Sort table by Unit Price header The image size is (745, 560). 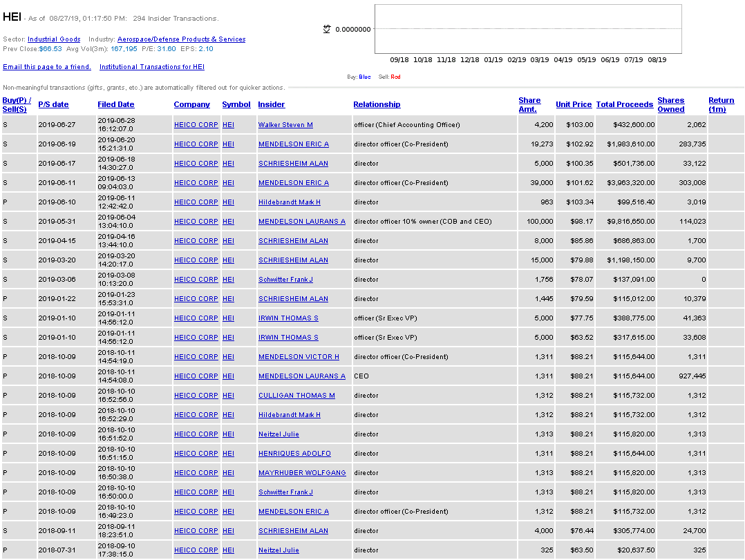click(x=574, y=104)
